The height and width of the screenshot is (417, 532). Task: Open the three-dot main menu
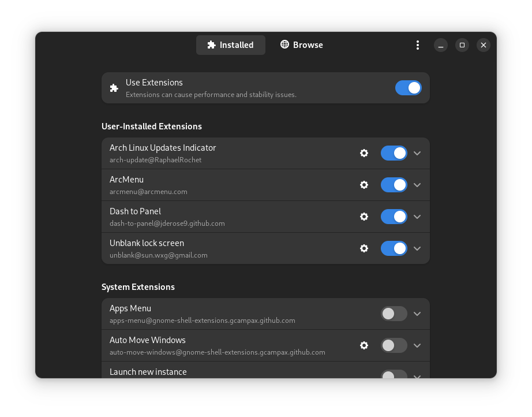pyautogui.click(x=418, y=45)
